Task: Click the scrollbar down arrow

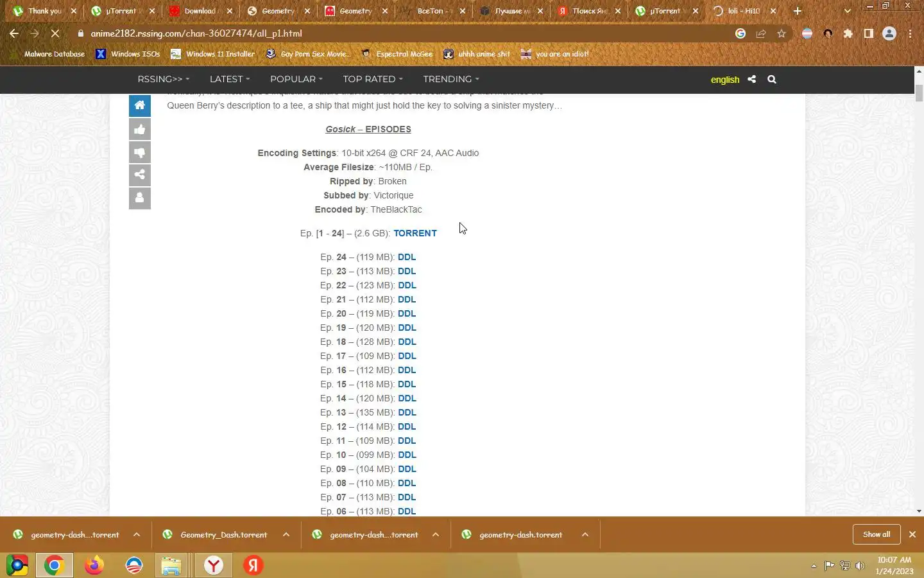Action: [919, 511]
